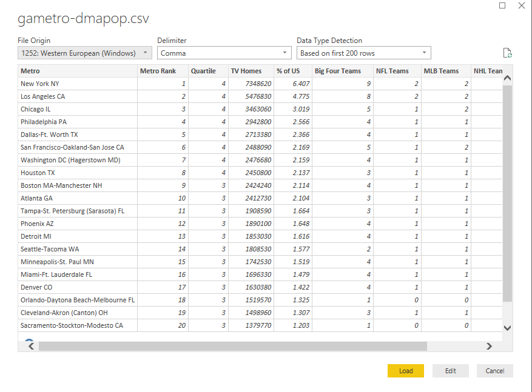Click the horizontal scrollbar thumb

point(232,346)
